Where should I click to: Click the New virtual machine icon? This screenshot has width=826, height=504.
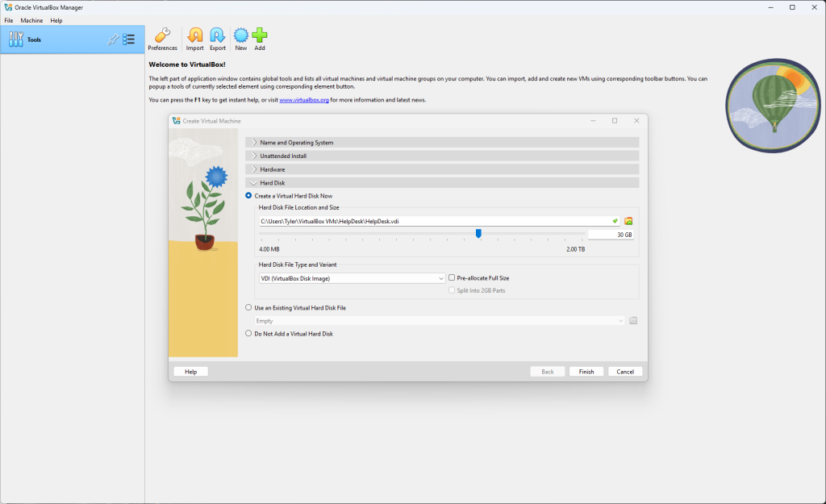(x=240, y=37)
